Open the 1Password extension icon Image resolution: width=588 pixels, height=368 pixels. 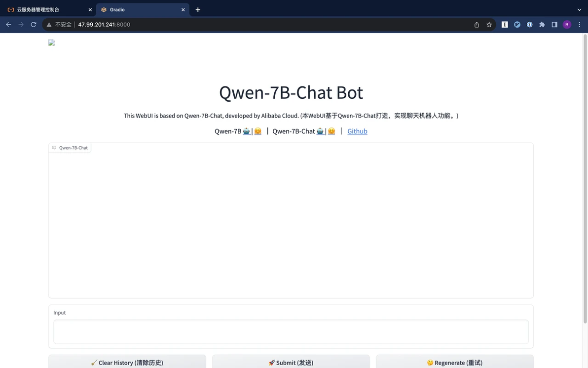(529, 24)
